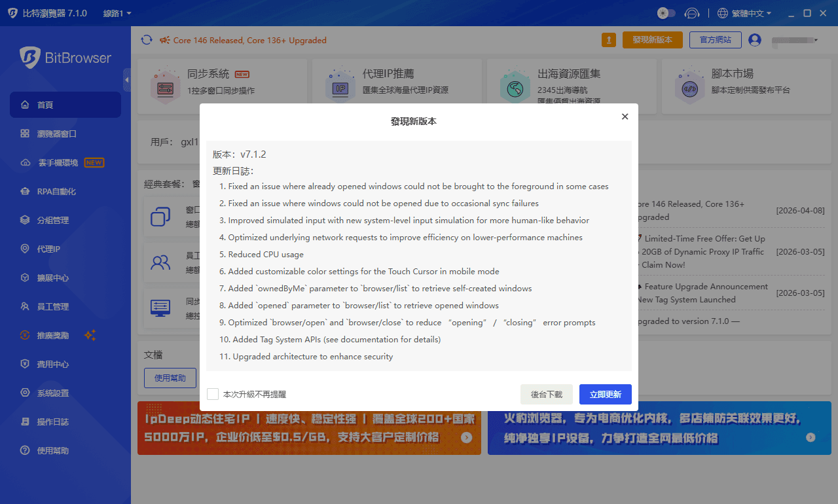Open 雲手機環境 in sidebar
This screenshot has width=838, height=504.
[65, 162]
